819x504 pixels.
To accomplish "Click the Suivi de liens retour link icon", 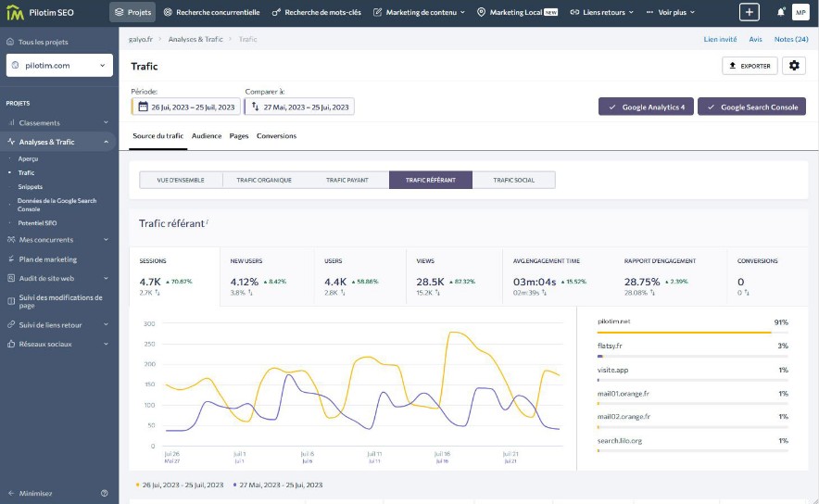I will pos(11,325).
